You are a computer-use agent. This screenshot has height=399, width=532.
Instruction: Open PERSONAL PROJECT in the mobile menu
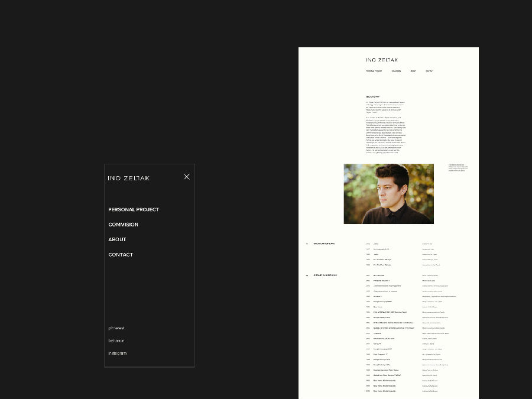pyautogui.click(x=134, y=210)
